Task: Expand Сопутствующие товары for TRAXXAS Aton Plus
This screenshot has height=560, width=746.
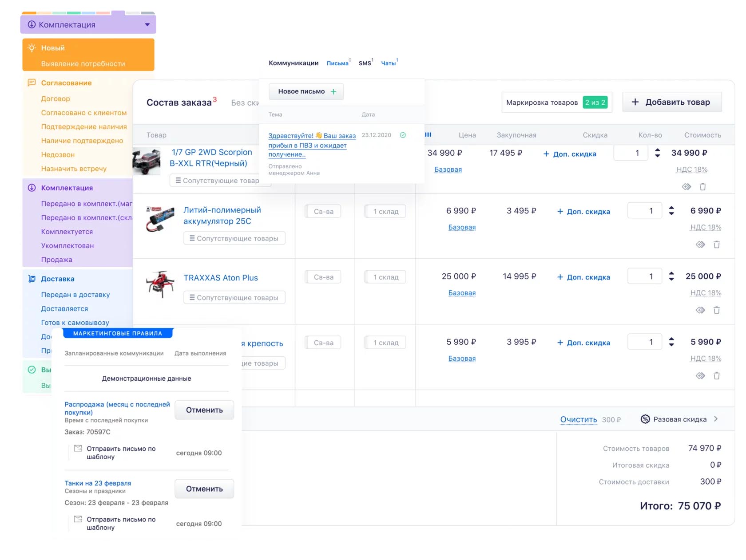Action: pyautogui.click(x=234, y=297)
